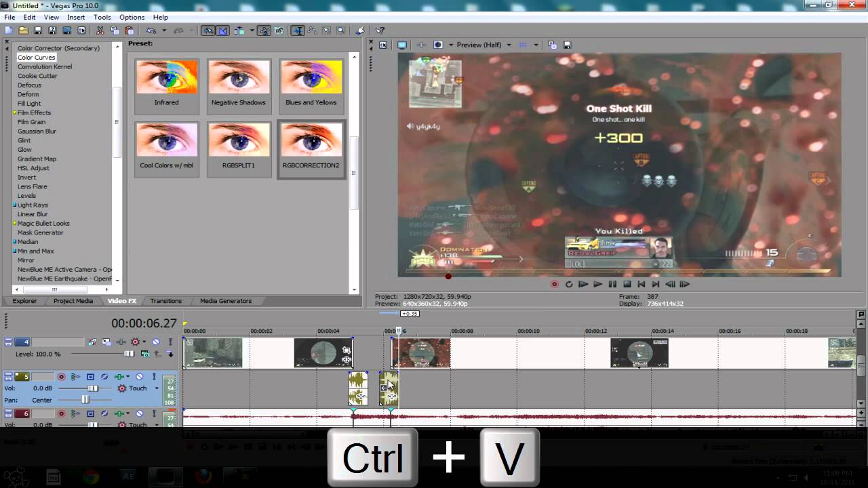The width and height of the screenshot is (868, 488).
Task: Click the What's This help icon
Action: pyautogui.click(x=380, y=30)
